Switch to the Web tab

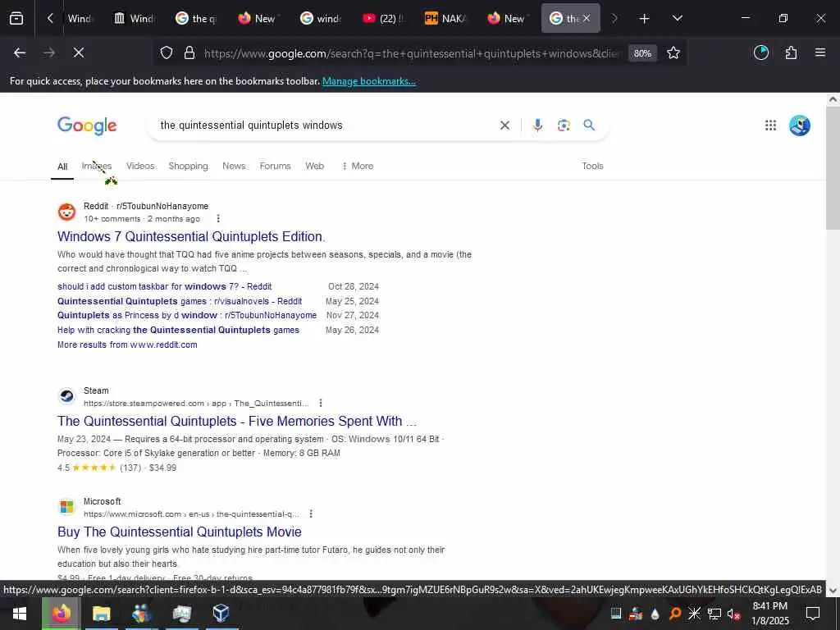click(314, 166)
